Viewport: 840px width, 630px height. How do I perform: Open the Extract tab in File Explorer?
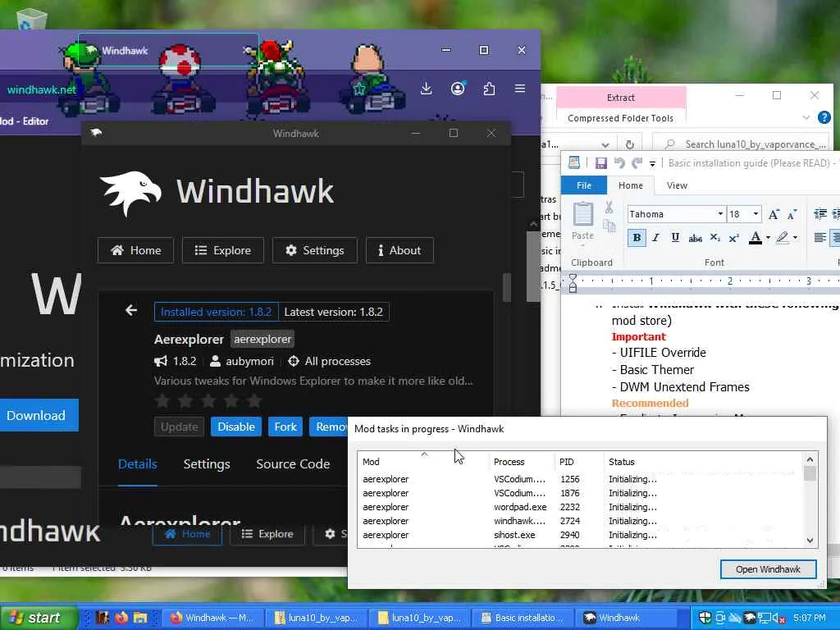[x=621, y=98]
